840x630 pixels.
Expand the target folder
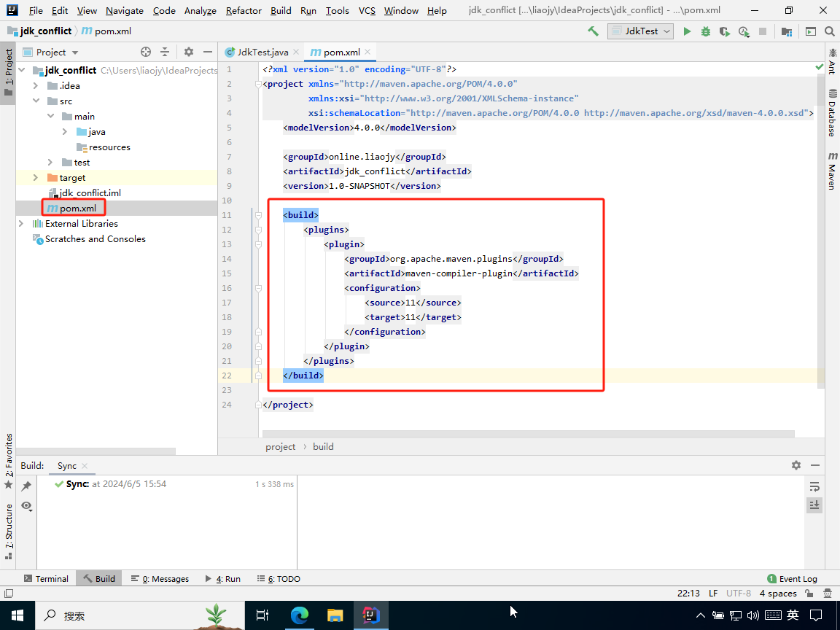pos(36,178)
